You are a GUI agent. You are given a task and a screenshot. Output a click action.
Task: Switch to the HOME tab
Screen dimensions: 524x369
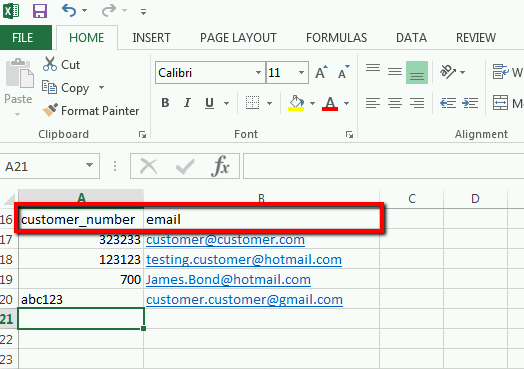pyautogui.click(x=87, y=38)
